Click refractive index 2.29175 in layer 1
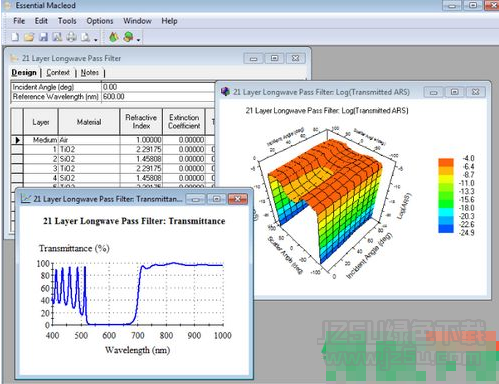499x384 pixels. coord(141,149)
